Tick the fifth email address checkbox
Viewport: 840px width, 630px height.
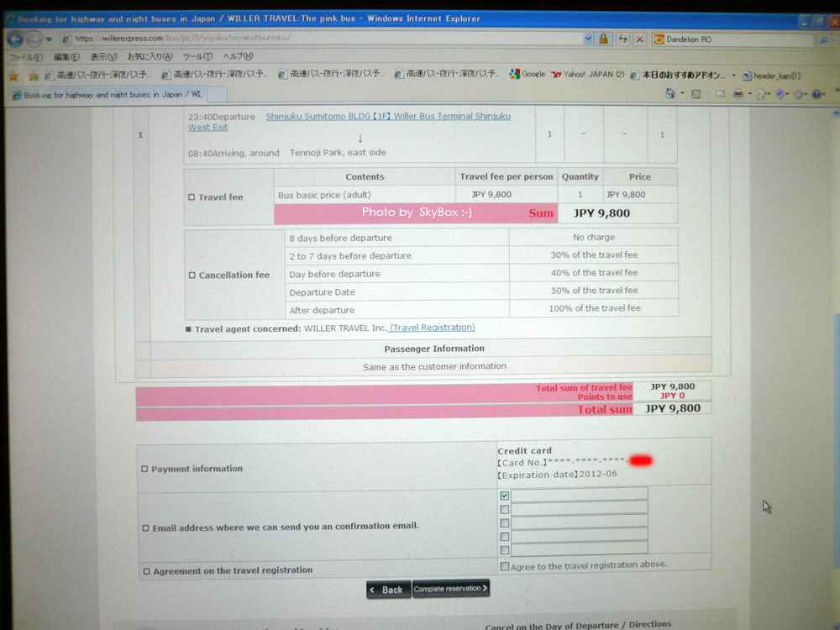(504, 550)
